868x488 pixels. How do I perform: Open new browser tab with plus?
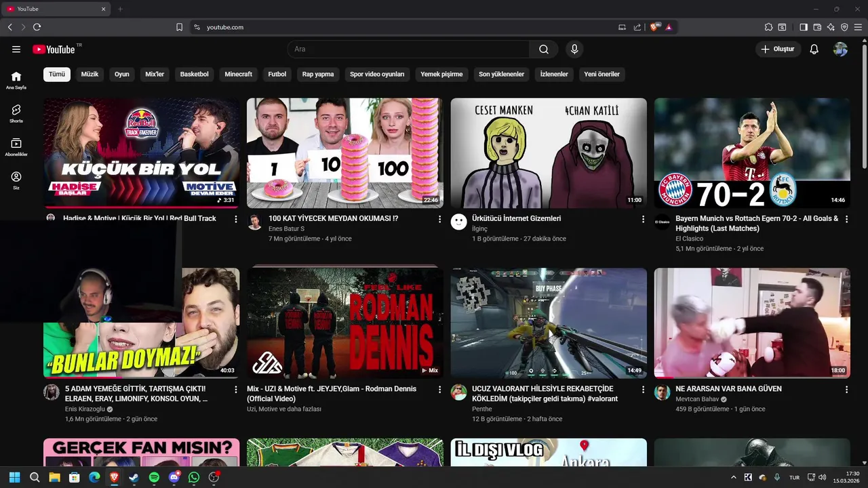point(120,9)
